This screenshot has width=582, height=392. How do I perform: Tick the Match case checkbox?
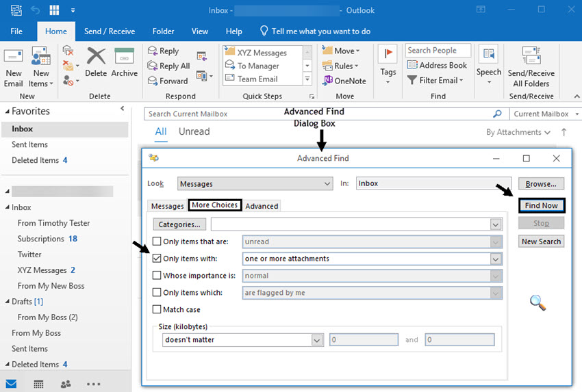157,310
